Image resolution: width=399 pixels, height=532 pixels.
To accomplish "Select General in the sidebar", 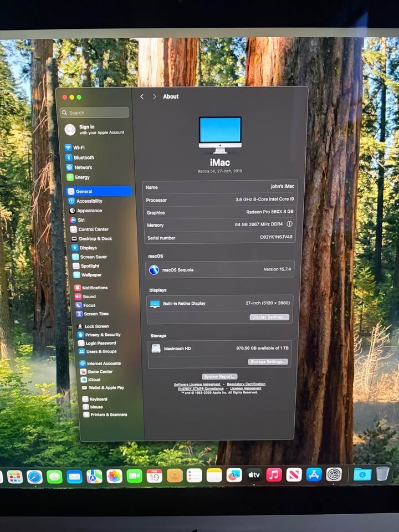I will (x=99, y=191).
